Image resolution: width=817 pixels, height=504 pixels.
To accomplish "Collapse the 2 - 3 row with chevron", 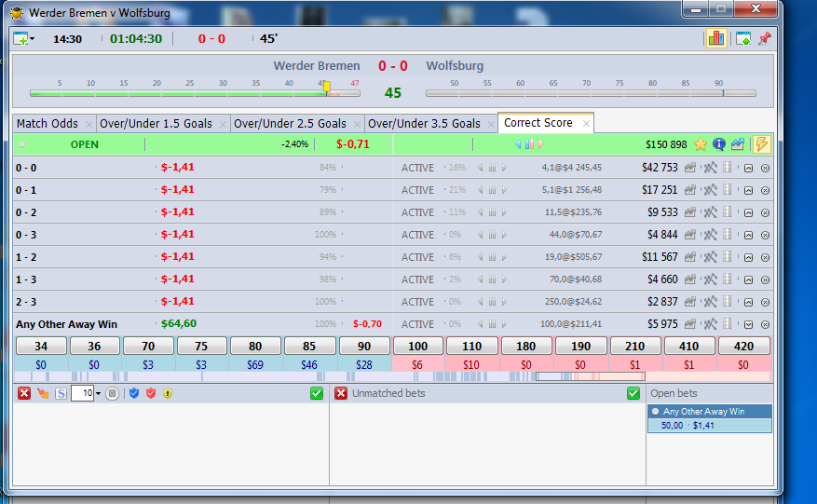I will (x=748, y=302).
